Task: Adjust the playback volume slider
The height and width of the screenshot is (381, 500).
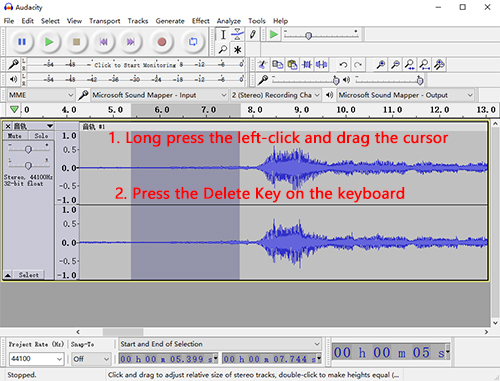Action: pos(420,80)
